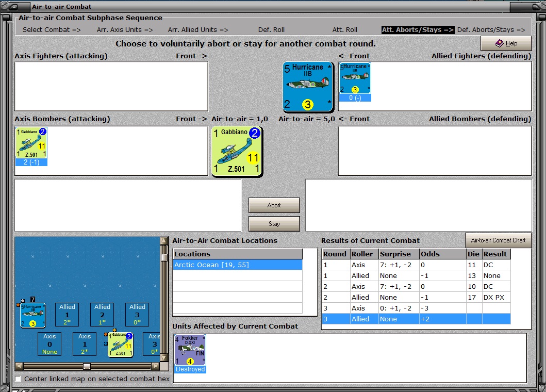Click the map's horizontal scrollbar right arrow

[x=155, y=366]
